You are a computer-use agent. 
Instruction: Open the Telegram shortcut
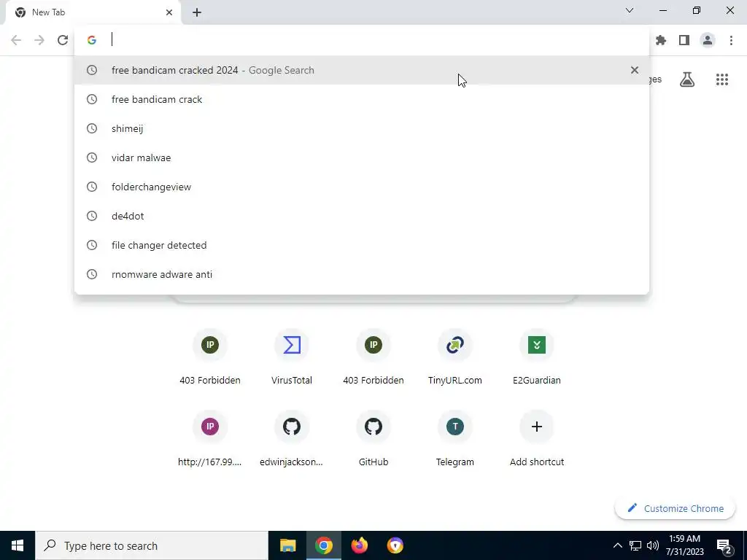point(455,438)
